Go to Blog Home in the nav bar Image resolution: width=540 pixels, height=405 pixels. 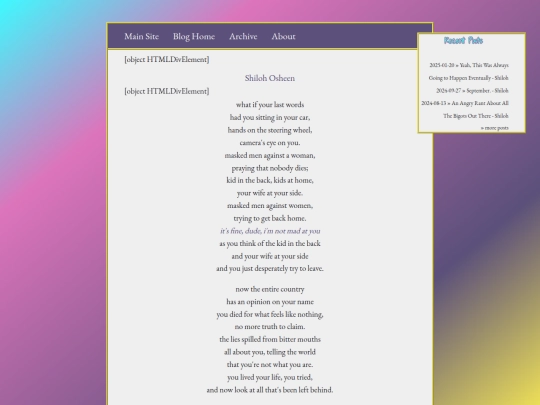(194, 37)
